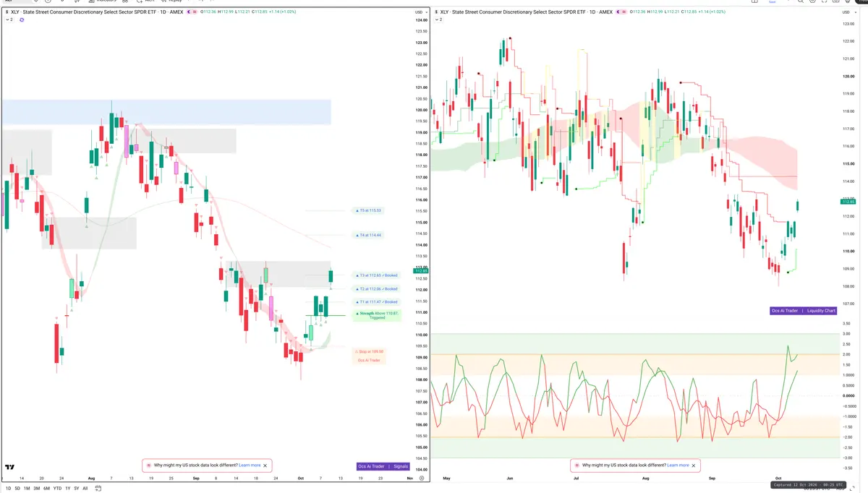Click the 112.85 current price tag on right chart
Viewport: 868px width, 493px height.
coord(850,202)
